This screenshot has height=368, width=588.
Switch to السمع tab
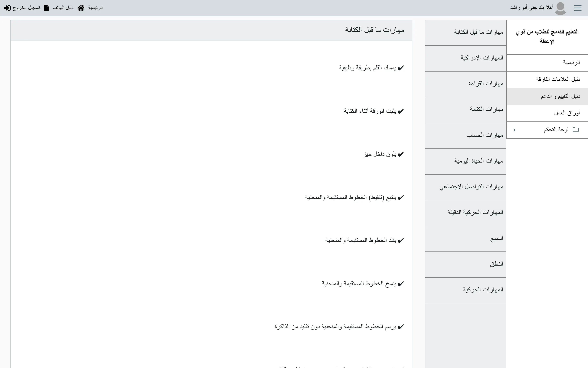pyautogui.click(x=465, y=239)
